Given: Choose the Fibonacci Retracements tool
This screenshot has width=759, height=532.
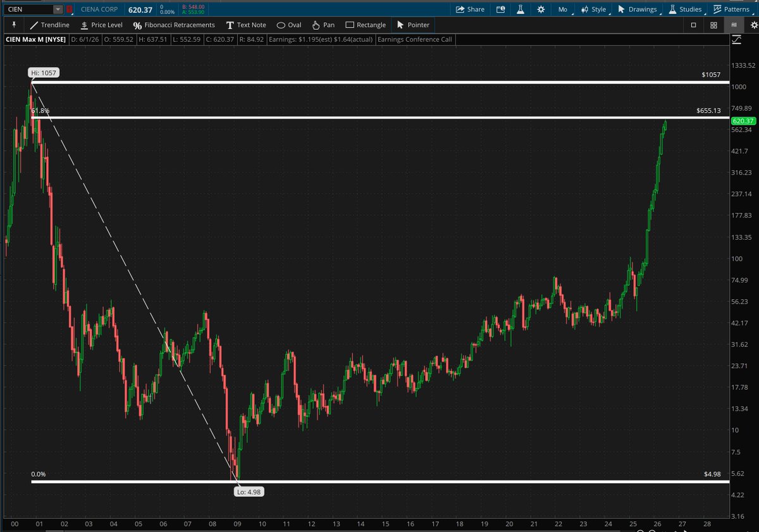Looking at the screenshot, I should pos(174,25).
